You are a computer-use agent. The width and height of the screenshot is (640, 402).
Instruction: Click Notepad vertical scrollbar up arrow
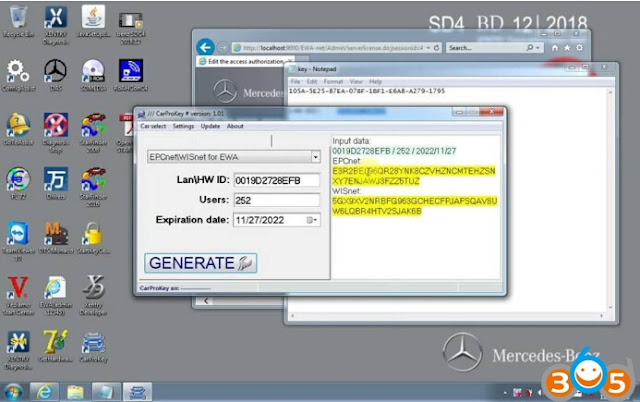(610, 92)
